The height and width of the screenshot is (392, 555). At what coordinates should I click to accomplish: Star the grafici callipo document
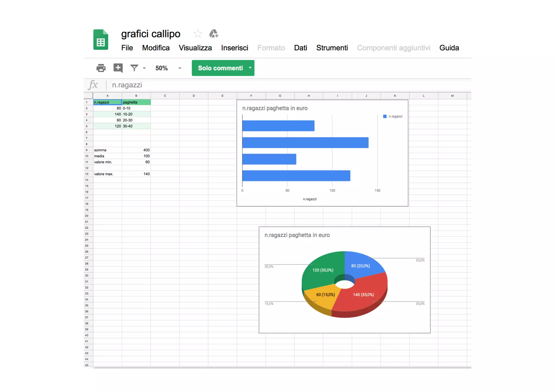tap(198, 34)
